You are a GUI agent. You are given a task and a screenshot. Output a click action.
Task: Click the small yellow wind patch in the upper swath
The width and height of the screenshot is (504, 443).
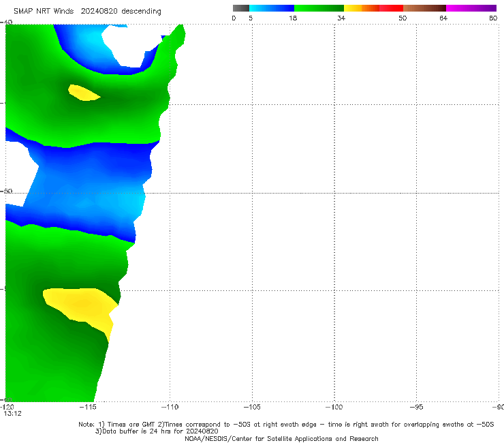tap(84, 93)
